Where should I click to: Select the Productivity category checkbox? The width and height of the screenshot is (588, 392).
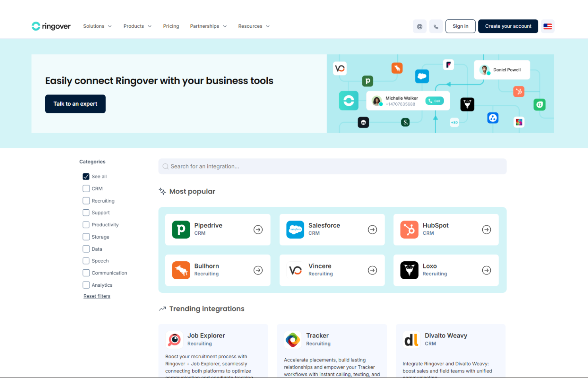86,225
